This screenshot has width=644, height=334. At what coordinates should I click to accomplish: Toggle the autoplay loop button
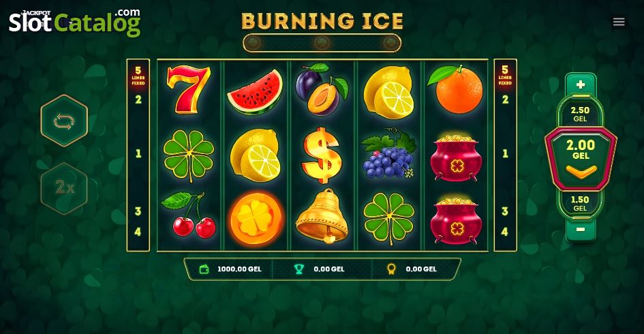(x=64, y=121)
